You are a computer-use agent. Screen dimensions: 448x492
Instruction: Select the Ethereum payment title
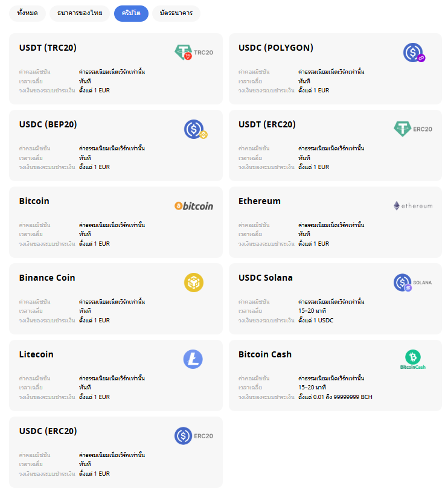point(260,201)
